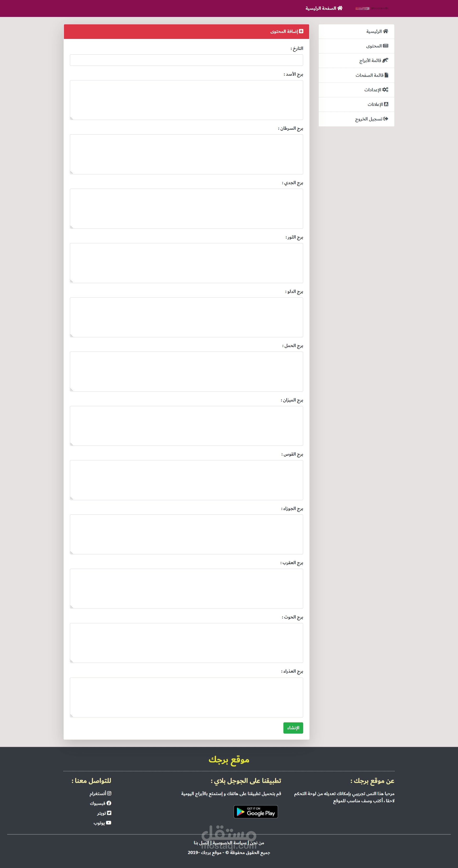
Task: Click the YouTube icon in footer
Action: point(109,822)
